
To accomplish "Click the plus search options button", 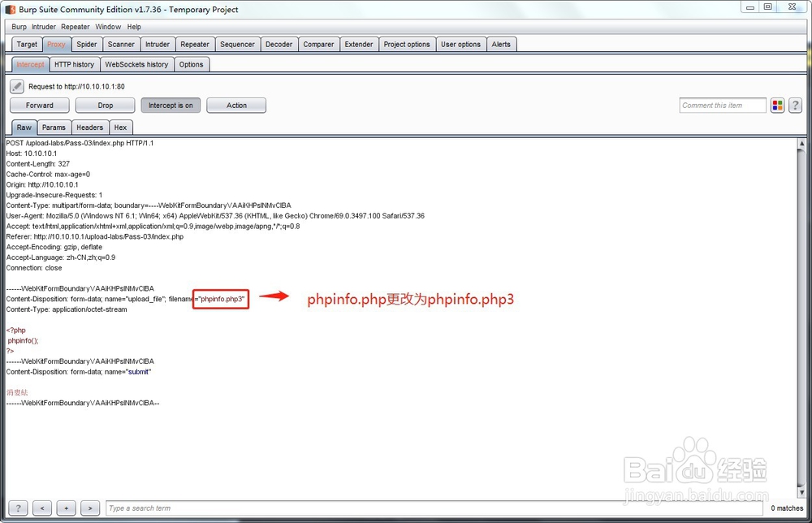I will point(67,508).
